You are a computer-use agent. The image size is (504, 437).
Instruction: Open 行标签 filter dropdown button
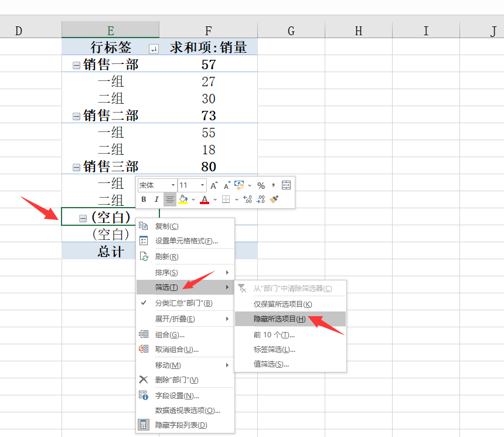click(154, 49)
